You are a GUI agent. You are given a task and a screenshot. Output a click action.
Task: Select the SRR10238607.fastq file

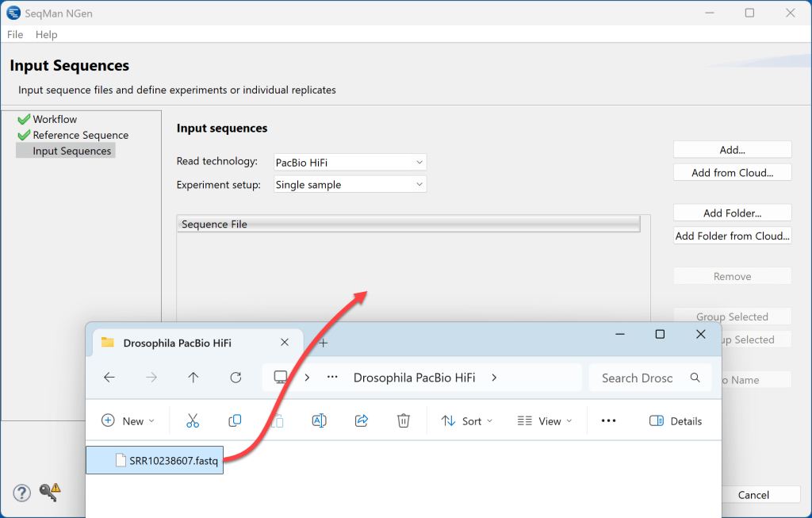click(x=155, y=460)
